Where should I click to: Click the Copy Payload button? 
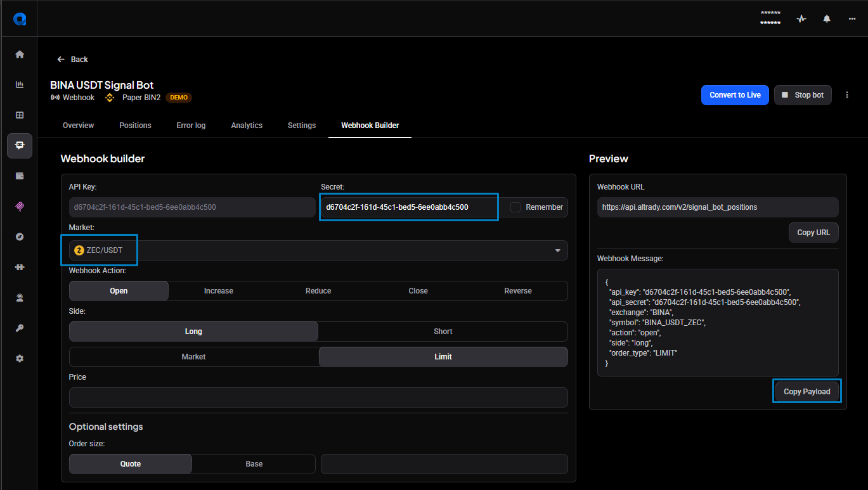[807, 392]
